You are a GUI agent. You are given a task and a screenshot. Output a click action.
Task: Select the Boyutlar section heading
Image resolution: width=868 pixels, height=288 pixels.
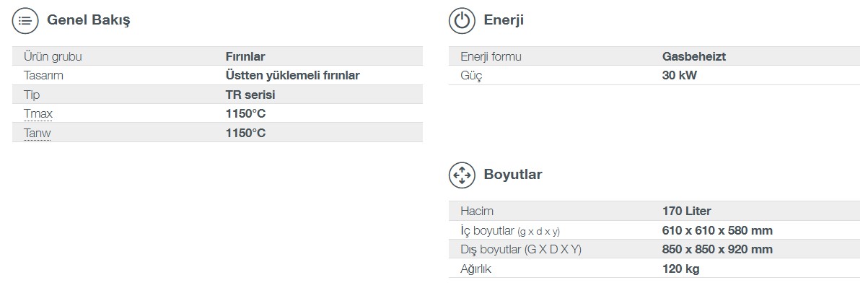[x=513, y=175]
